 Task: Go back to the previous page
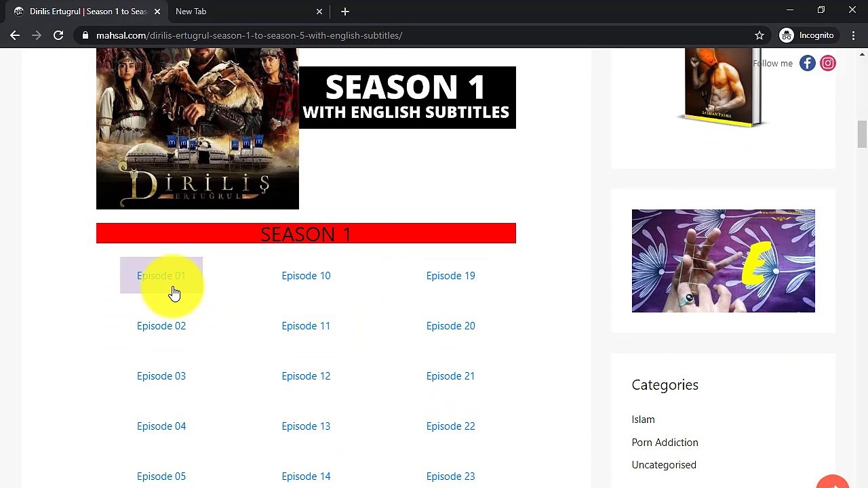tap(15, 35)
